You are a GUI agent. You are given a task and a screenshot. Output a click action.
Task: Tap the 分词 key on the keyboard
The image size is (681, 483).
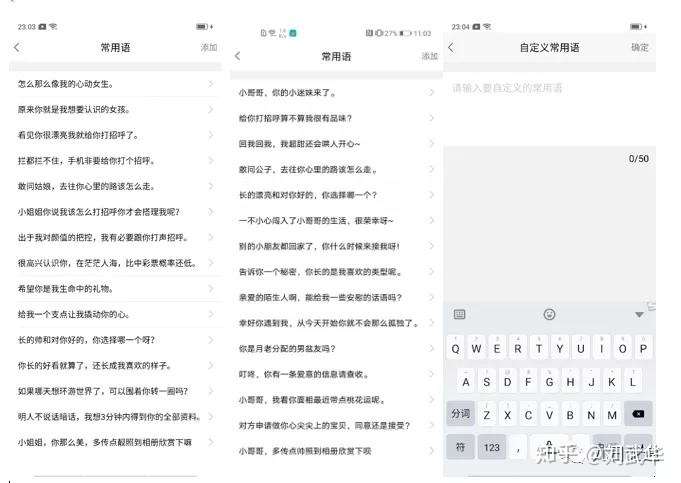(460, 414)
